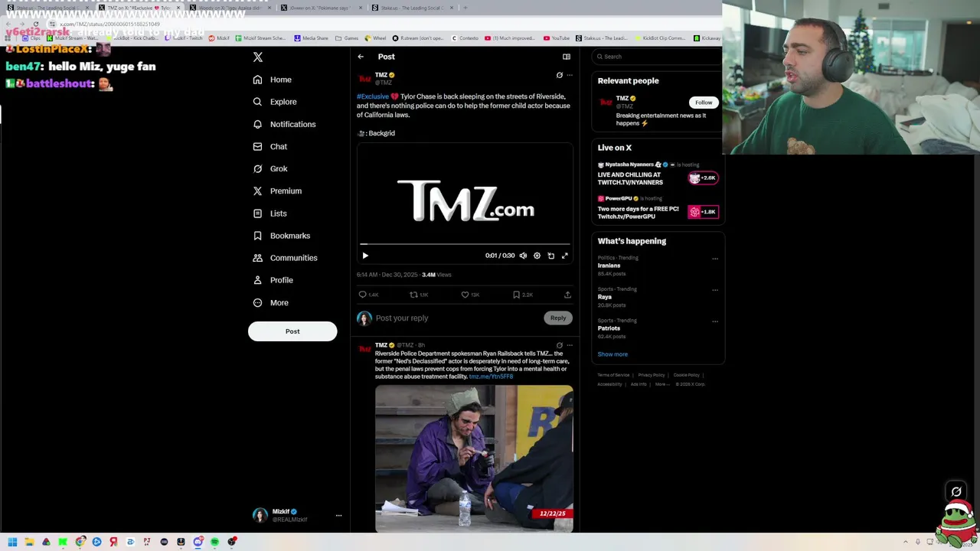The height and width of the screenshot is (551, 980).
Task: Open Communities in the sidebar
Action: pos(284,258)
